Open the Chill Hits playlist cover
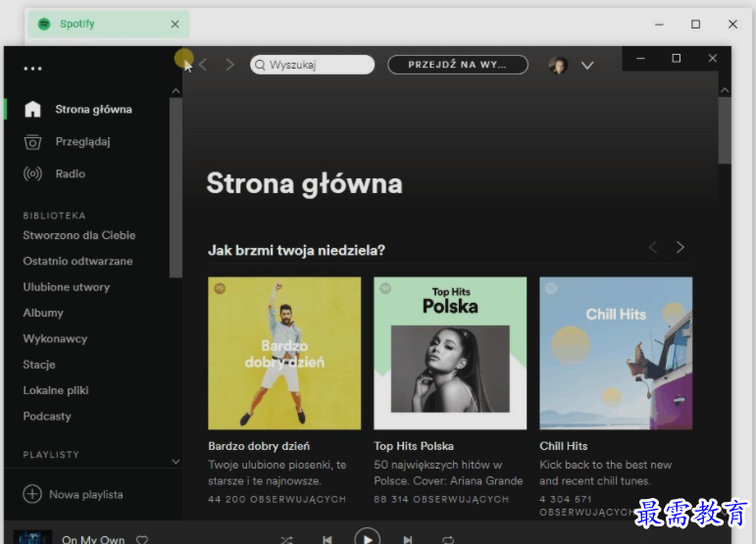The image size is (756, 544). pyautogui.click(x=616, y=353)
